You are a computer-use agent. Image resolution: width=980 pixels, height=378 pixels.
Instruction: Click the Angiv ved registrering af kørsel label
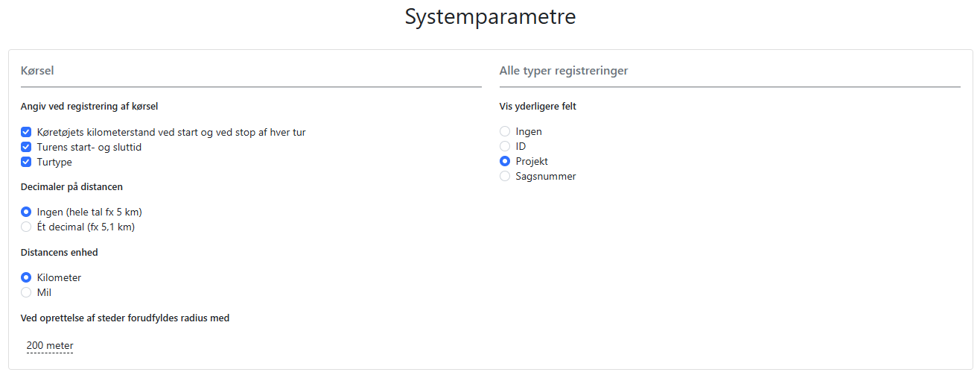[89, 107]
